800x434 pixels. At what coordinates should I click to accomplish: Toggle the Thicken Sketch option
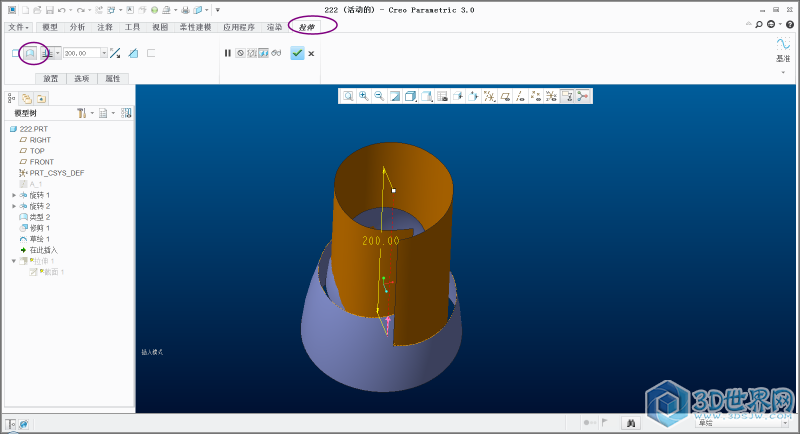pyautogui.click(x=151, y=53)
